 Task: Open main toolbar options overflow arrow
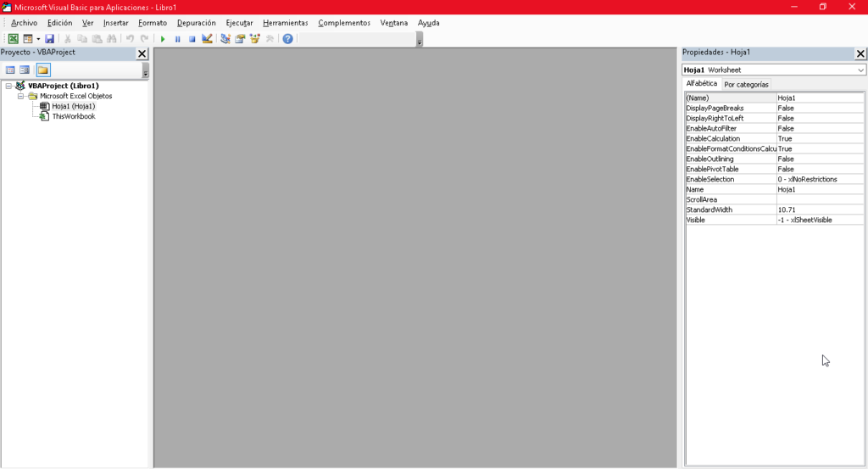pos(420,39)
